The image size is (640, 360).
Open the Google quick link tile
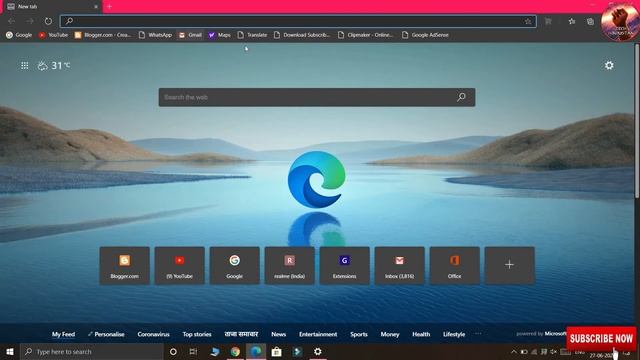click(x=235, y=265)
